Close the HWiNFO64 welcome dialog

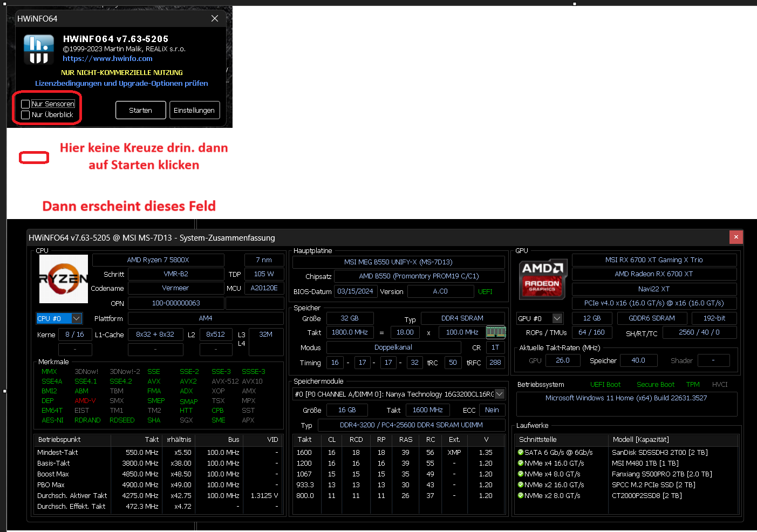pyautogui.click(x=215, y=18)
